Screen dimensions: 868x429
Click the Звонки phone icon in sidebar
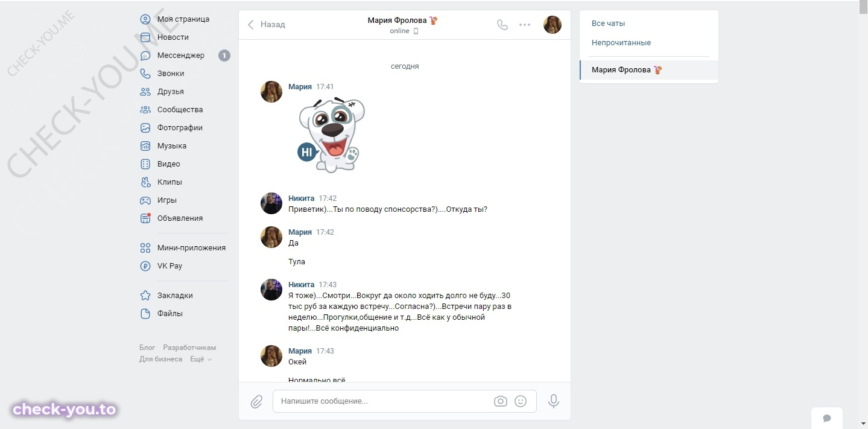[145, 74]
